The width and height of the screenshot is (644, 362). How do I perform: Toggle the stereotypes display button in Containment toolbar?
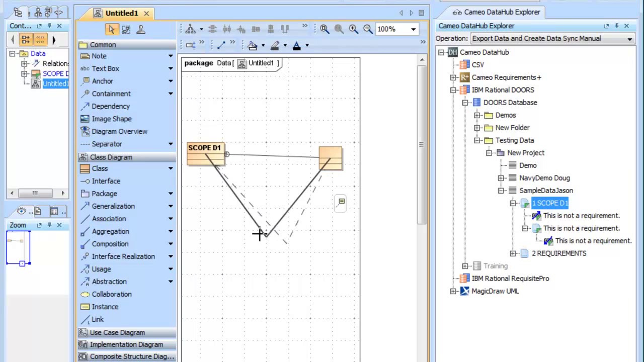tap(40, 39)
